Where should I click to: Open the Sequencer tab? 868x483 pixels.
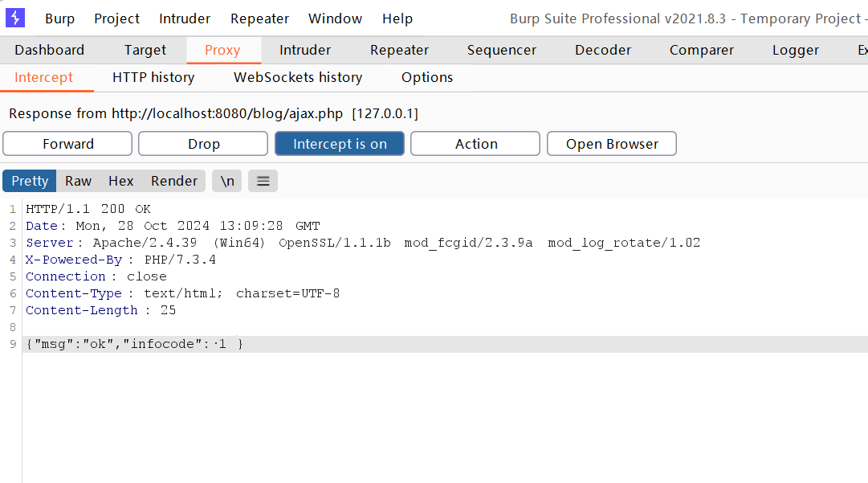pos(502,51)
